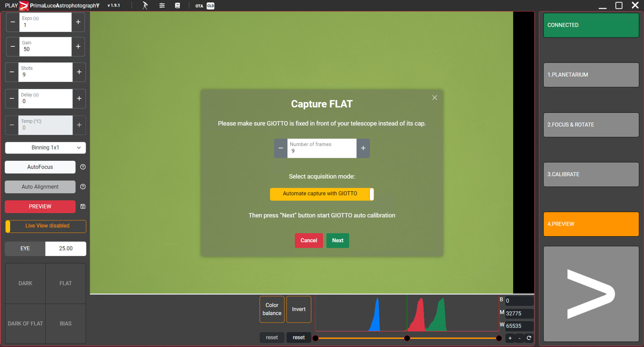Click the black point slider handle
644x347 pixels.
click(x=316, y=338)
